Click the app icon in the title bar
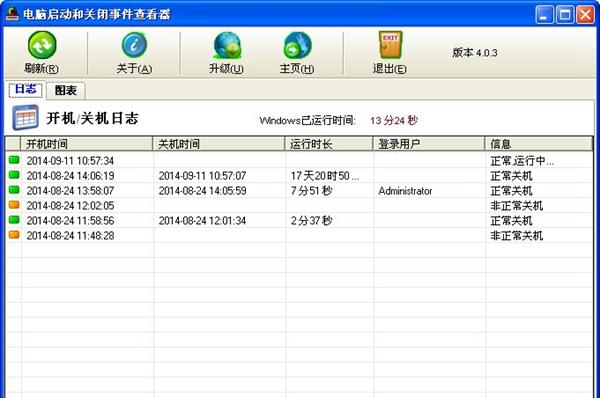The width and height of the screenshot is (600, 398). tap(12, 14)
